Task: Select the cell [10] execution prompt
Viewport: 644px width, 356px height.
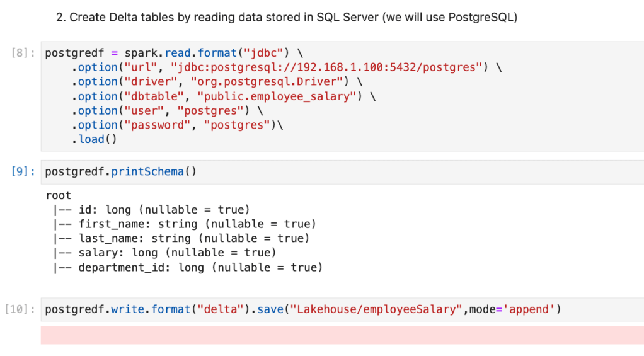Action: tap(22, 309)
